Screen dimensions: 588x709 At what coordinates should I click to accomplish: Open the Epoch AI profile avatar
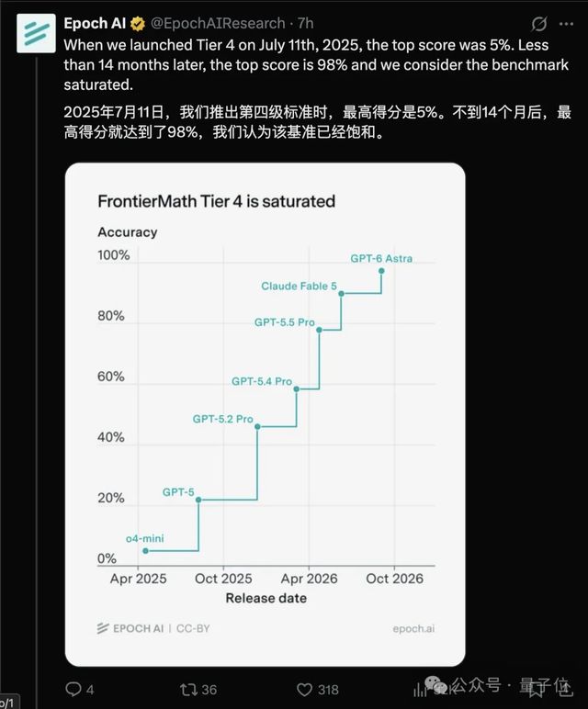[x=36, y=33]
